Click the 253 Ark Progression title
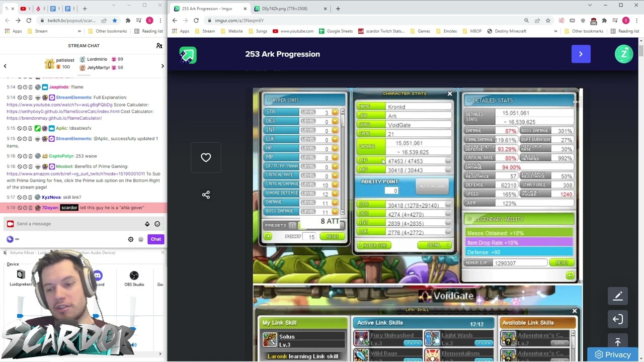Image resolution: width=644 pixels, height=362 pixels. (282, 54)
